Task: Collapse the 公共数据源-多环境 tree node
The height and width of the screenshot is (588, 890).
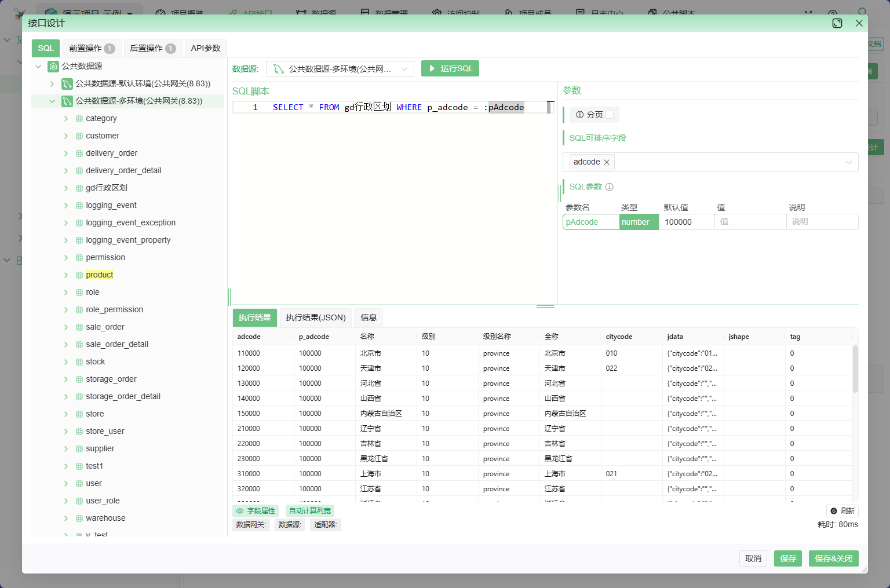Action: [x=52, y=101]
